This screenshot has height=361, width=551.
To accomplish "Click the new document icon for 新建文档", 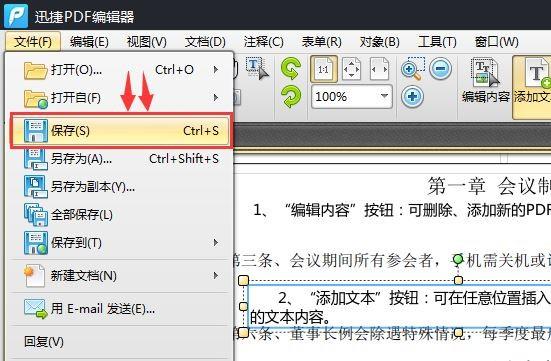I will [34, 276].
